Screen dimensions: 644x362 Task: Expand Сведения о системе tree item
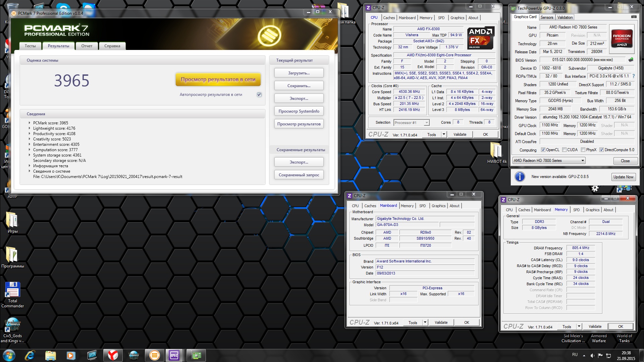[30, 171]
